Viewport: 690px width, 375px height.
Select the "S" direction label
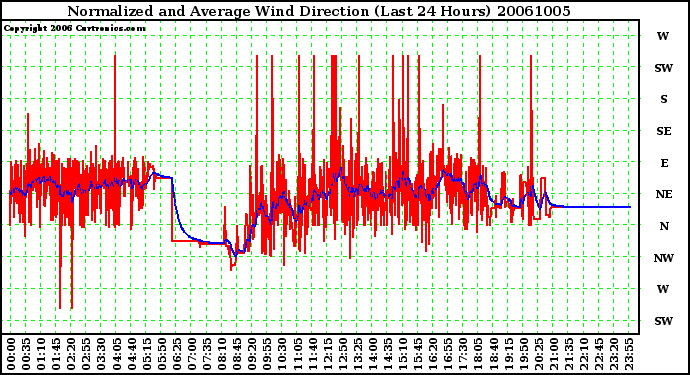[664, 99]
